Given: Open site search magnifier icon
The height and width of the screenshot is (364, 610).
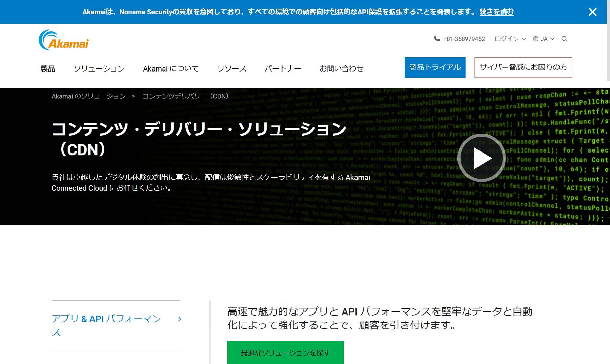Looking at the screenshot, I should [564, 39].
